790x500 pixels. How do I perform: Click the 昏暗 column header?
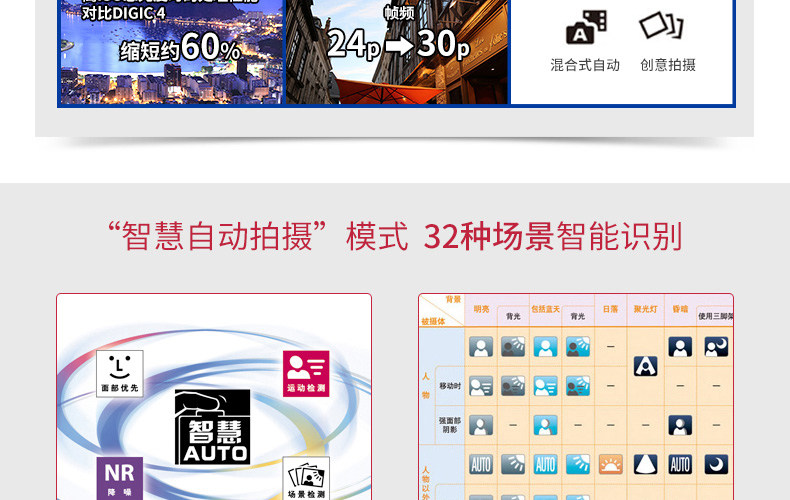[680, 309]
